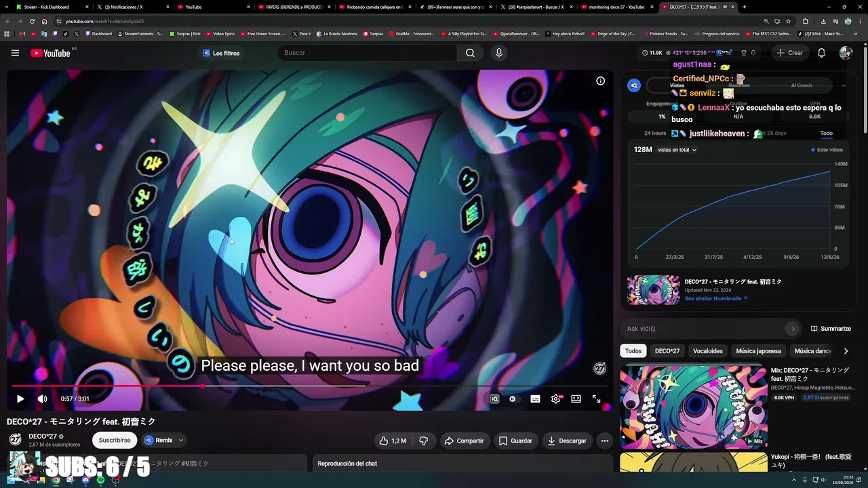The image size is (868, 488).
Task: Switch to theater mode
Action: 576,399
